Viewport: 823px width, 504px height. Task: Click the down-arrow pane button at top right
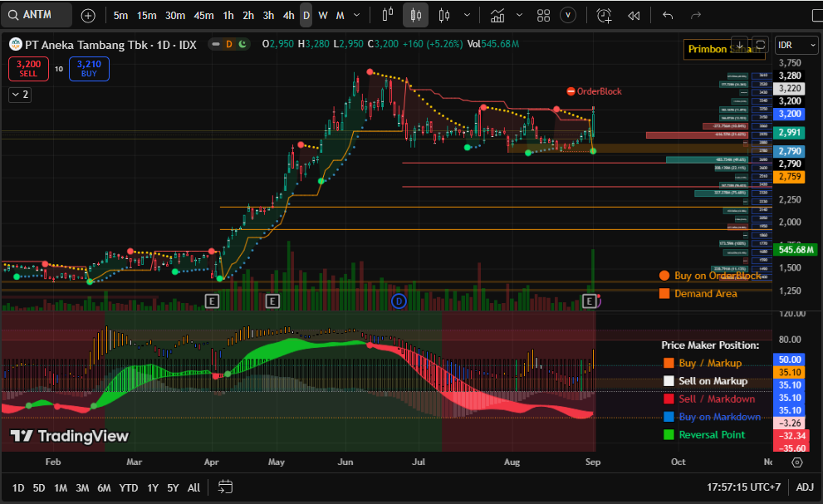pyautogui.click(x=738, y=45)
